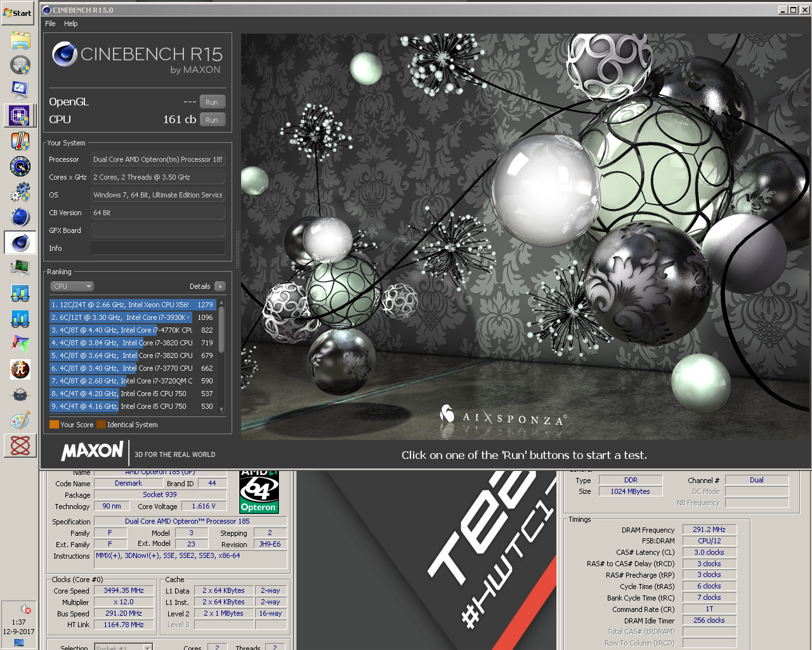Click the Processor name field
The height and width of the screenshot is (650, 812).
(x=158, y=159)
